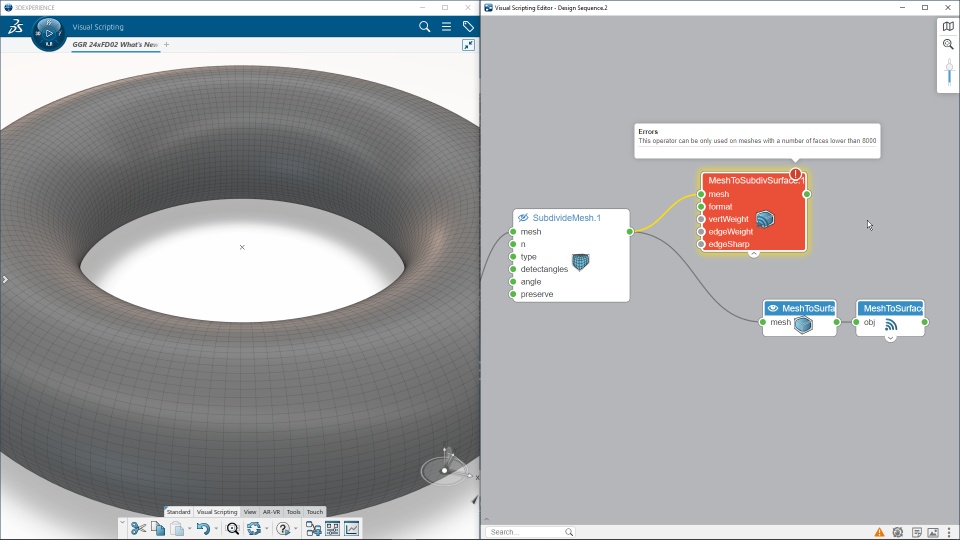
Task: Click the update gear icon in the editor status bar
Action: point(898,532)
